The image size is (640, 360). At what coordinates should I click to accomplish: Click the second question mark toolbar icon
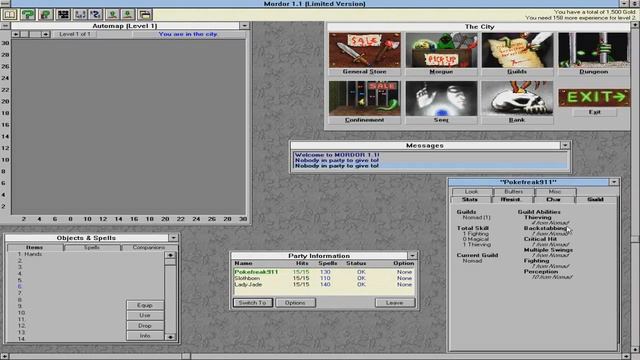click(45, 15)
